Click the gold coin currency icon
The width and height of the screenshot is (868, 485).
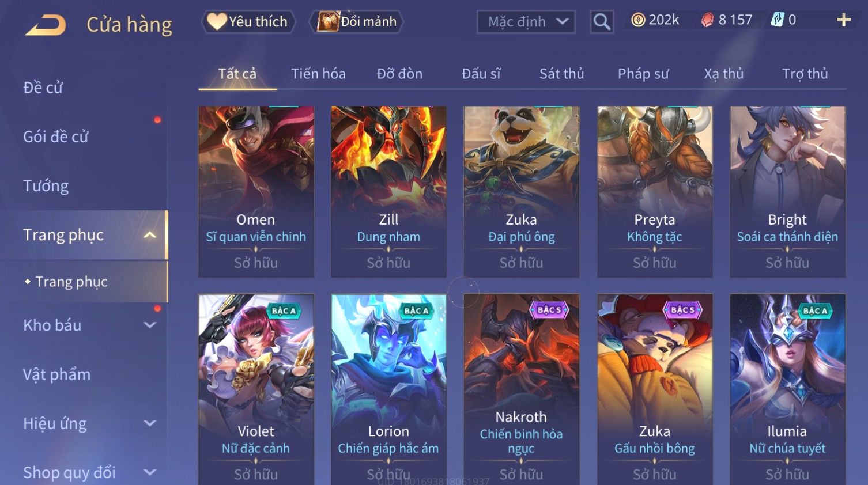[638, 20]
